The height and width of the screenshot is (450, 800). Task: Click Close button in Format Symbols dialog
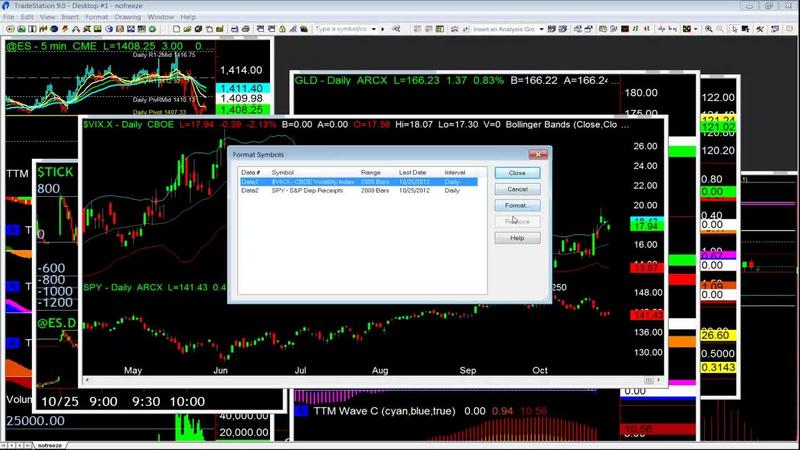click(517, 173)
